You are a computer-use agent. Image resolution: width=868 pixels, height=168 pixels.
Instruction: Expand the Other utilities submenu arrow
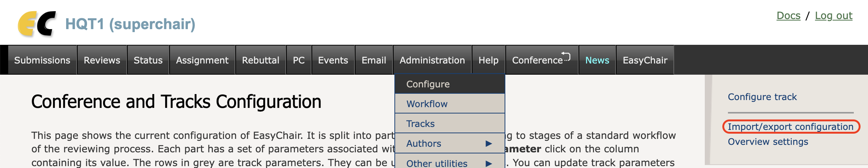(489, 163)
